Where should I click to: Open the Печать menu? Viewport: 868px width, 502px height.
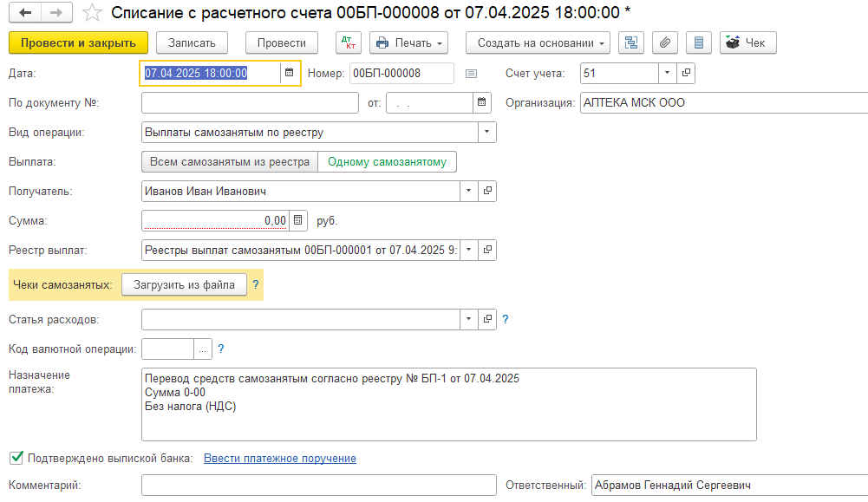[x=409, y=42]
